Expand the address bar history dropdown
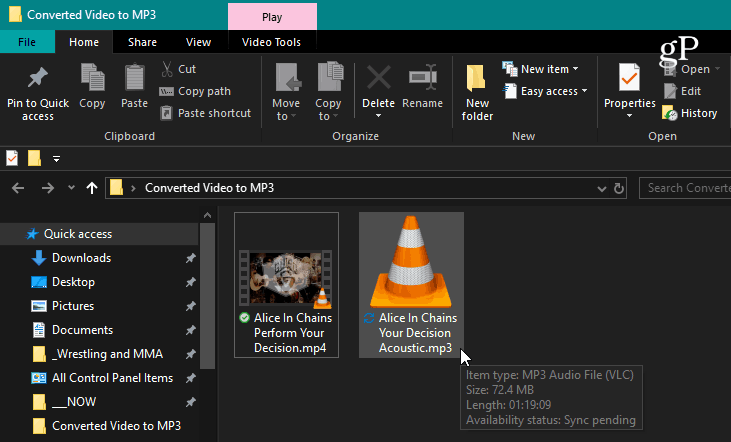This screenshot has height=442, width=731. (x=602, y=189)
